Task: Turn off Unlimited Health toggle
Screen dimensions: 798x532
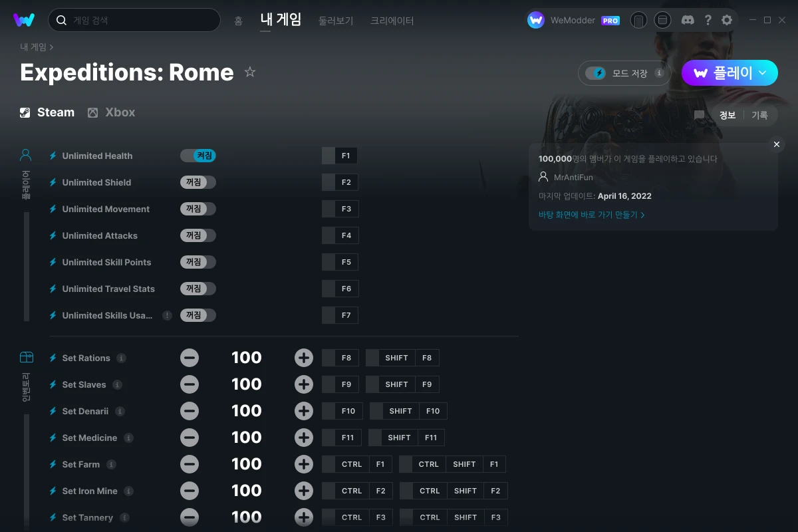Action: tap(198, 156)
